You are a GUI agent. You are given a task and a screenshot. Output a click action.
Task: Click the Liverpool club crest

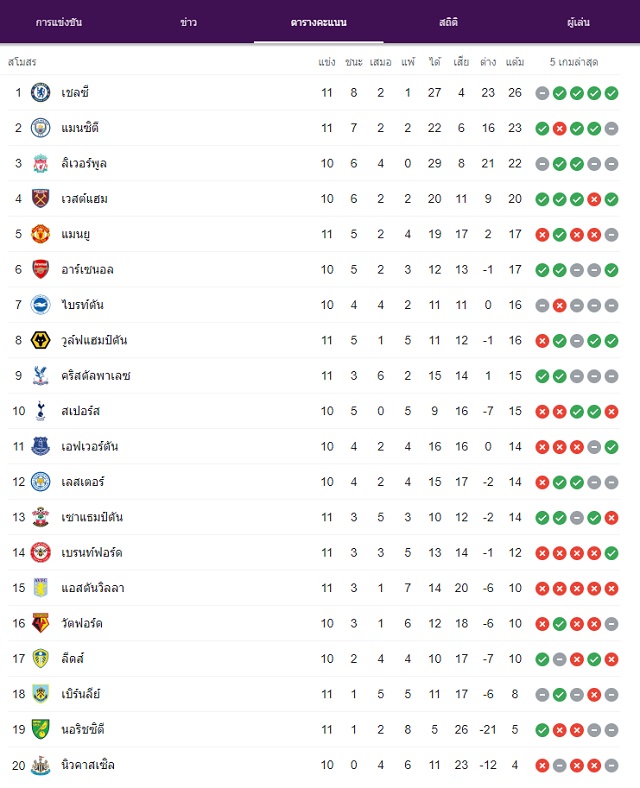pyautogui.click(x=40, y=163)
